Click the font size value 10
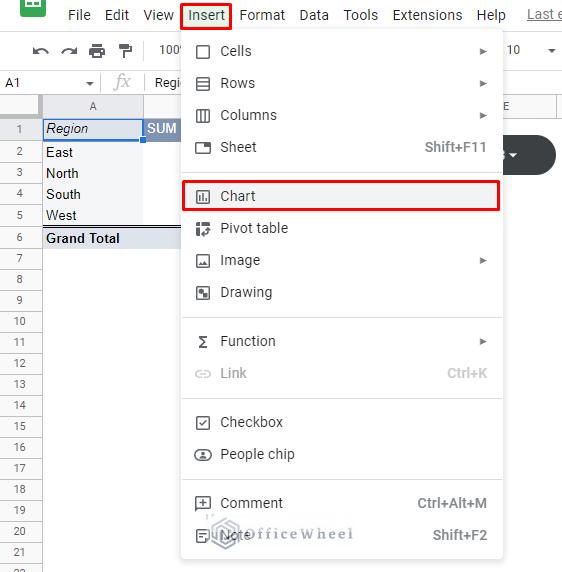562x572 pixels. [513, 50]
